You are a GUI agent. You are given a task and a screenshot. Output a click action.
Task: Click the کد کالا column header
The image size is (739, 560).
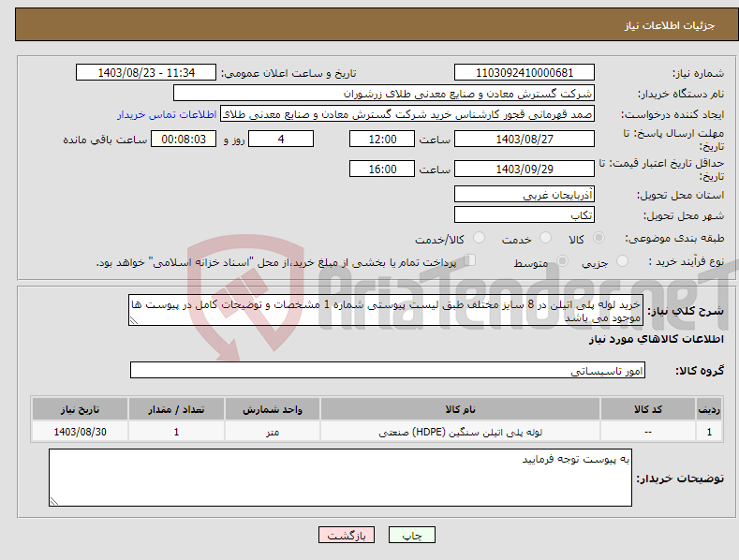(x=648, y=409)
